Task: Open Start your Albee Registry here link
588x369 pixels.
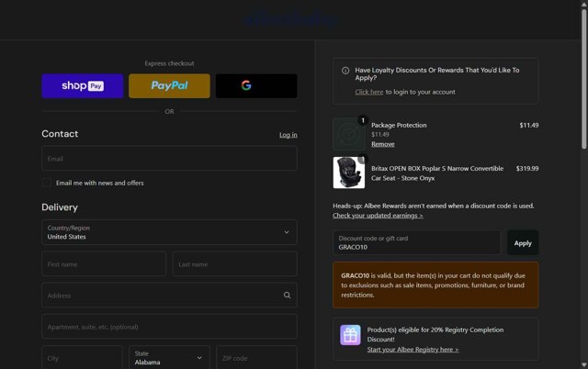Action: pyautogui.click(x=413, y=350)
